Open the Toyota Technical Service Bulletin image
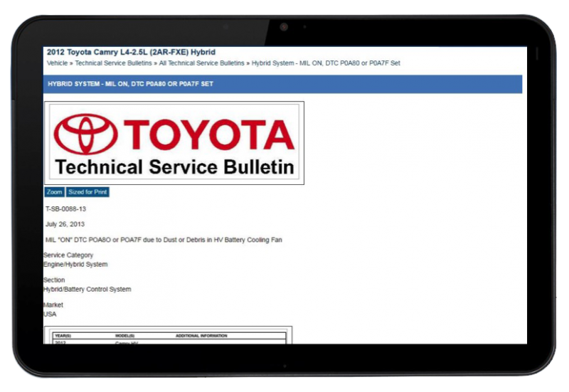569x392 pixels. point(174,143)
